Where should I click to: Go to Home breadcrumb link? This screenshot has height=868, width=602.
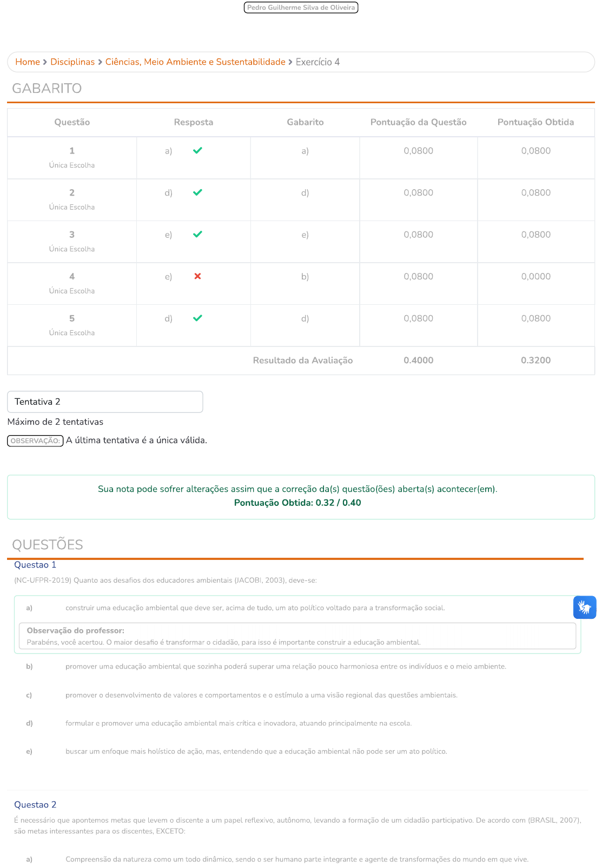point(28,62)
